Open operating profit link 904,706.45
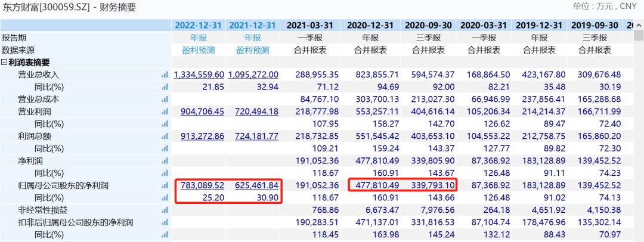Image resolution: width=644 pixels, height=242 pixels. [203, 111]
